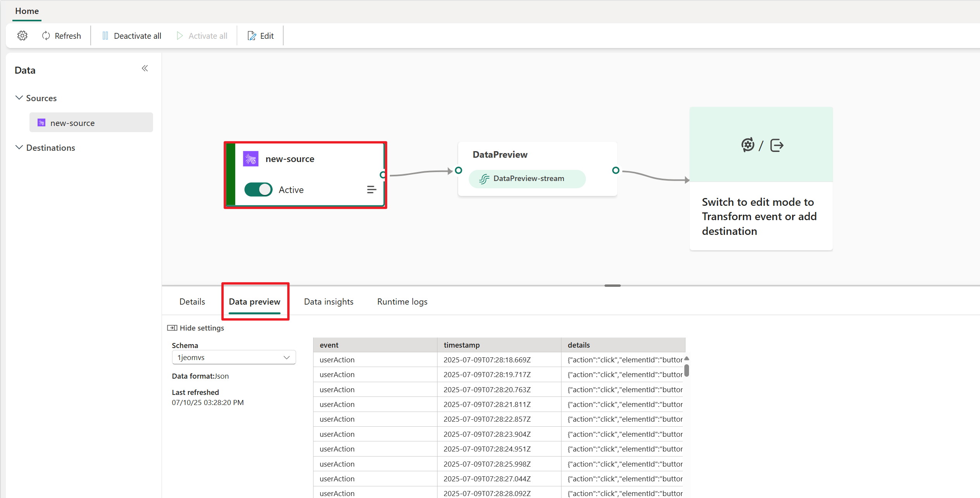Switch to the Details tab

pyautogui.click(x=192, y=302)
